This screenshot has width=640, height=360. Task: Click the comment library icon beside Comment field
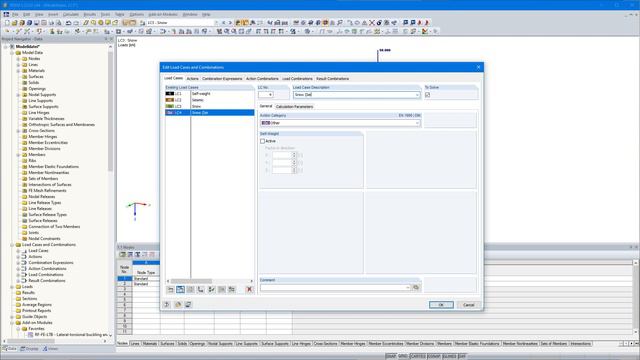tap(416, 288)
